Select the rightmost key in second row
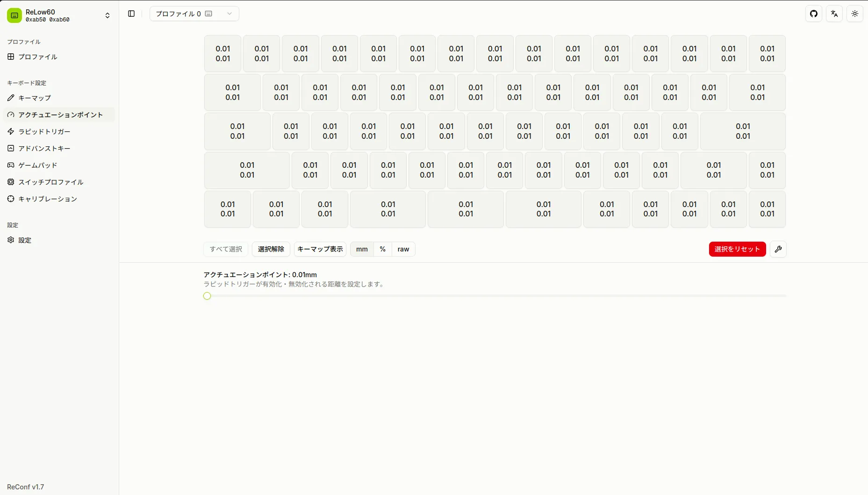The height and width of the screenshot is (495, 868). 757,92
